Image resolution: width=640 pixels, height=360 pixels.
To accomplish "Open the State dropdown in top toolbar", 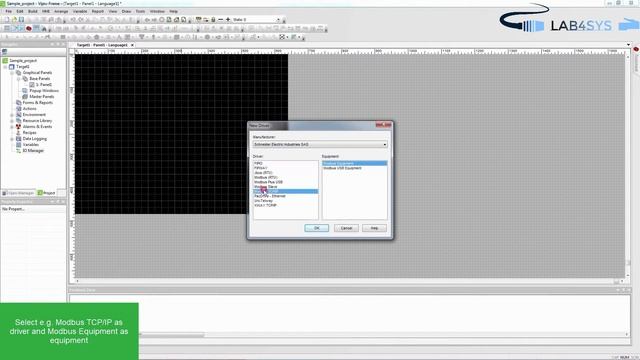I will 279,20.
